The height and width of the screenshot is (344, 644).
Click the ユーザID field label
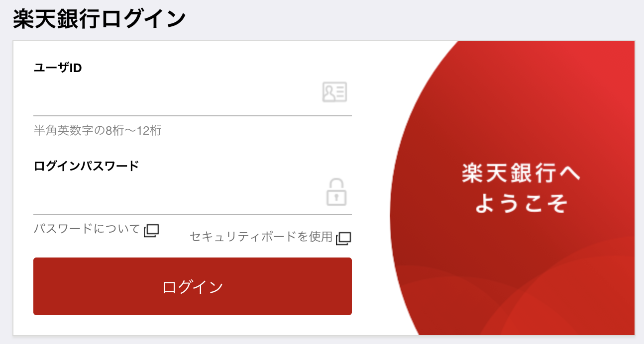point(58,68)
